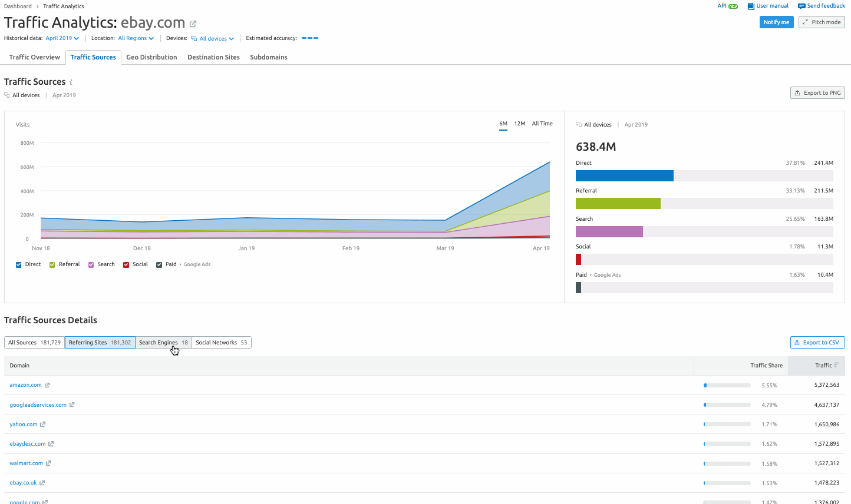Select Search Engines filter tab
This screenshot has width=851, height=504.
[163, 343]
